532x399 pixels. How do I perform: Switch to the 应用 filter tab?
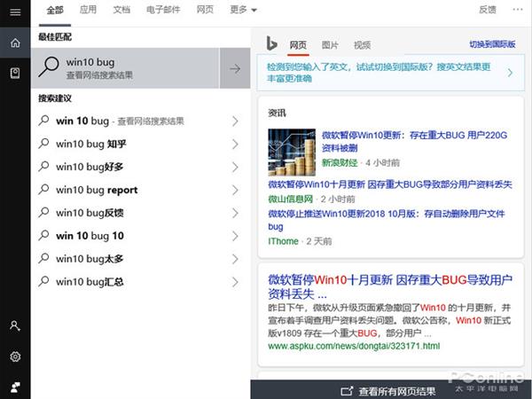click(88, 10)
